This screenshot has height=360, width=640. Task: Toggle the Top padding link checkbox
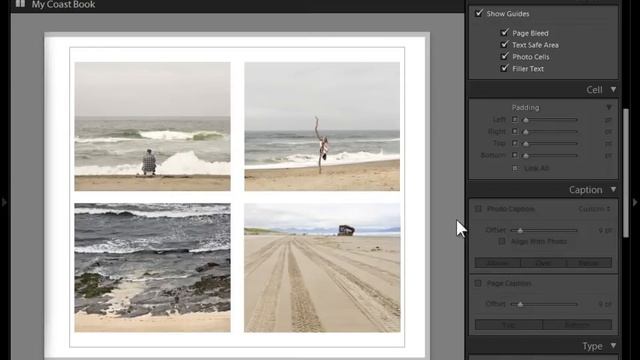pyautogui.click(x=515, y=143)
